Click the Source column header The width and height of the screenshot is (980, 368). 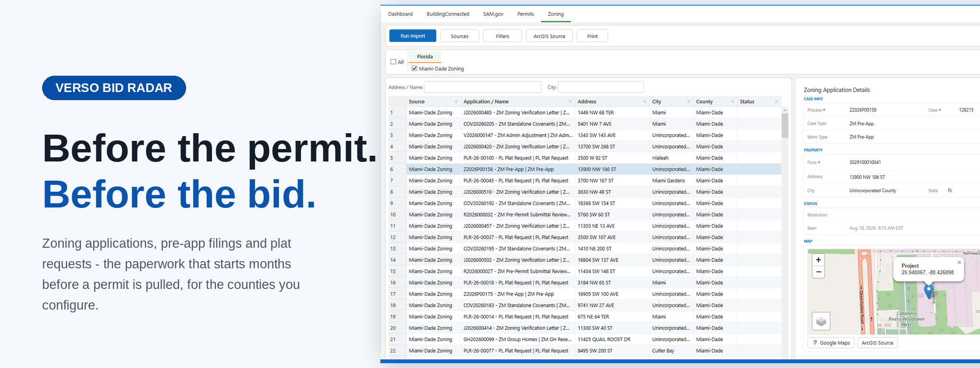[433, 102]
